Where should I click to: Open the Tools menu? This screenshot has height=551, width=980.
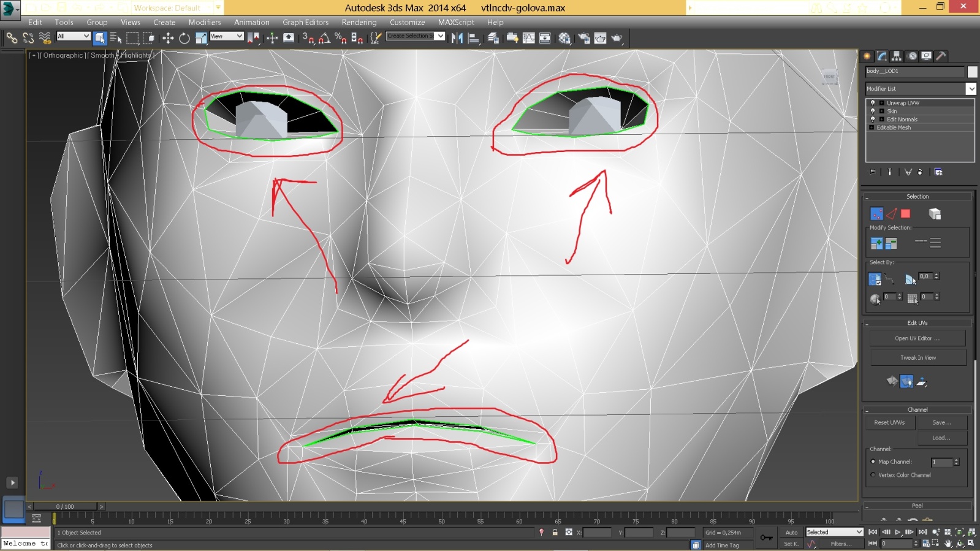(64, 22)
